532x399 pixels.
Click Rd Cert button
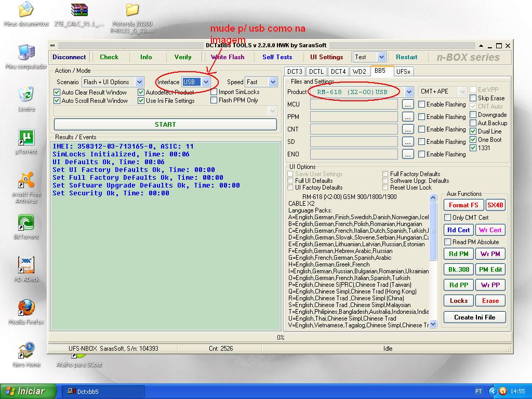(458, 230)
